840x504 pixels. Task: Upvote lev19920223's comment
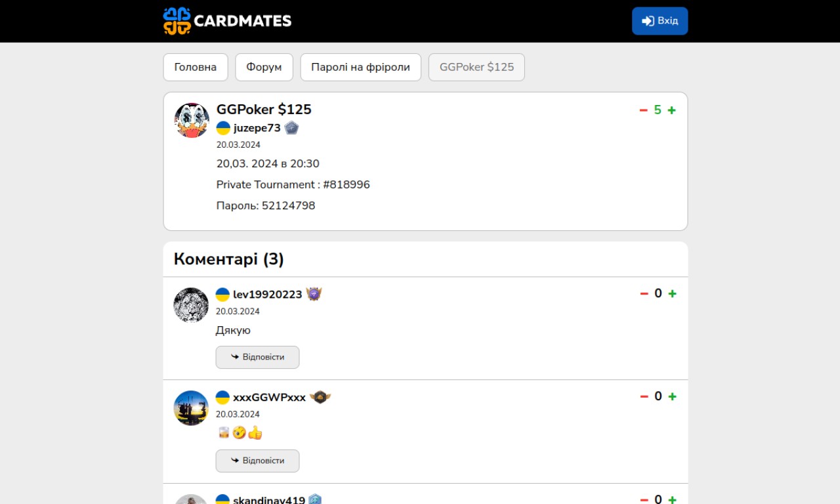(x=672, y=294)
